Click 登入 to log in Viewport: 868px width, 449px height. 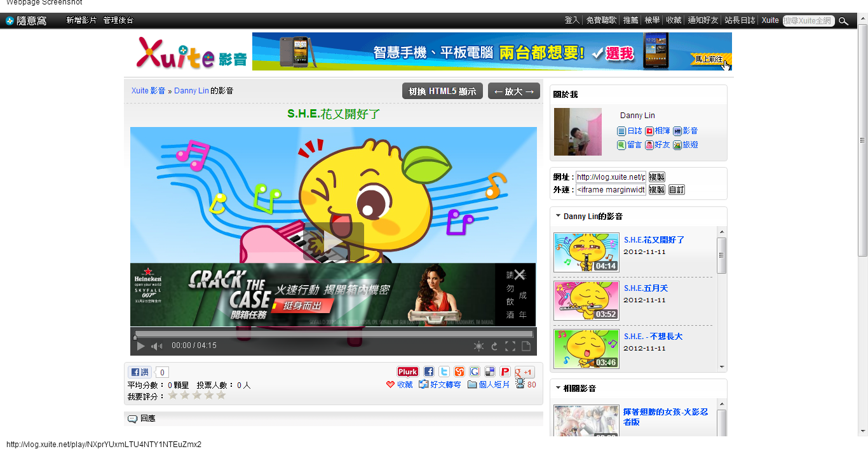[572, 20]
